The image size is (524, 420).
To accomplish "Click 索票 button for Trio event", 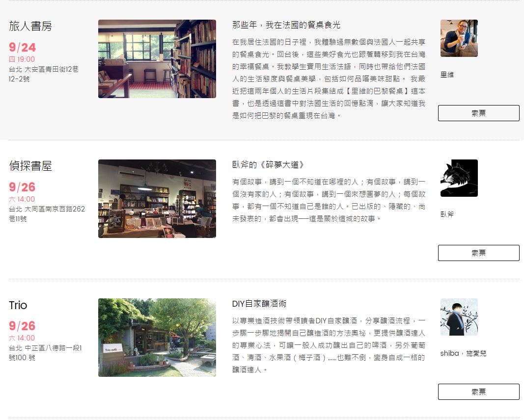I will [x=478, y=392].
